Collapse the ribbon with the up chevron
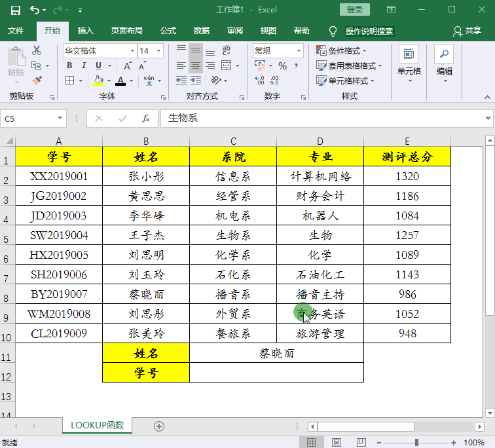The height and width of the screenshot is (448, 495). [487, 97]
